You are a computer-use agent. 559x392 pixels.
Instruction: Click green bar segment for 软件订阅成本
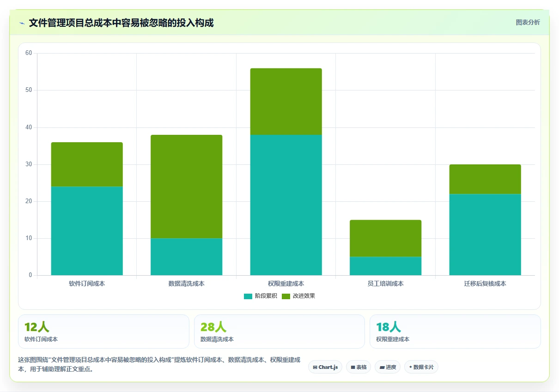[x=87, y=164]
